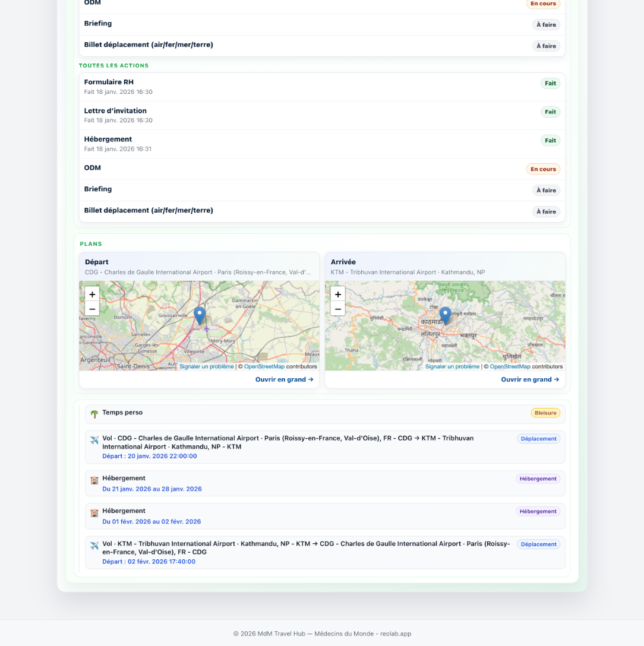Zoom into the Départ map with the plus control
The width and height of the screenshot is (644, 646).
point(92,294)
